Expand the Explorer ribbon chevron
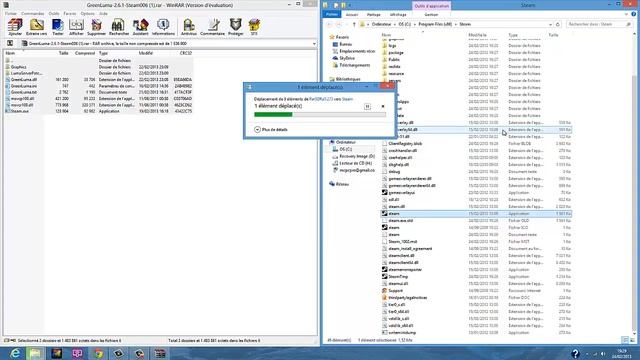The image size is (640, 360). click(627, 14)
